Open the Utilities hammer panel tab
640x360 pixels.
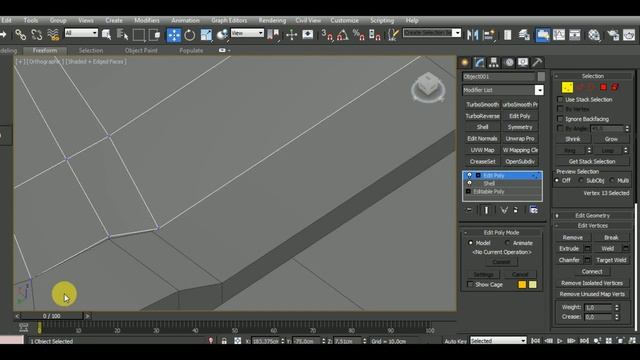(537, 62)
